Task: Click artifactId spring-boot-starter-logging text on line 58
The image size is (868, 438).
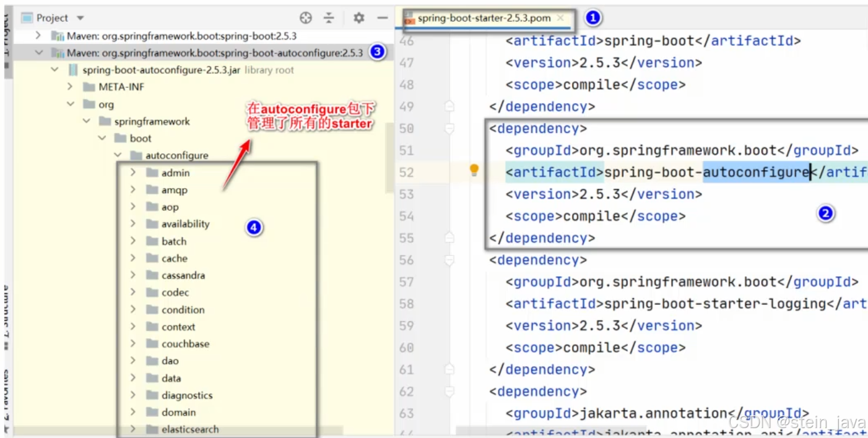Action: click(714, 304)
